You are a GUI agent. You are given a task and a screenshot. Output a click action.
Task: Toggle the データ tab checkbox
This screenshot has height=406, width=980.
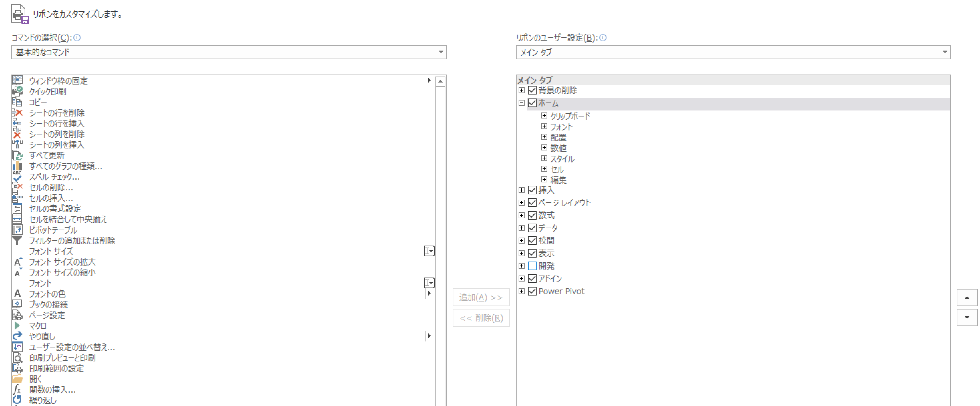(x=532, y=228)
